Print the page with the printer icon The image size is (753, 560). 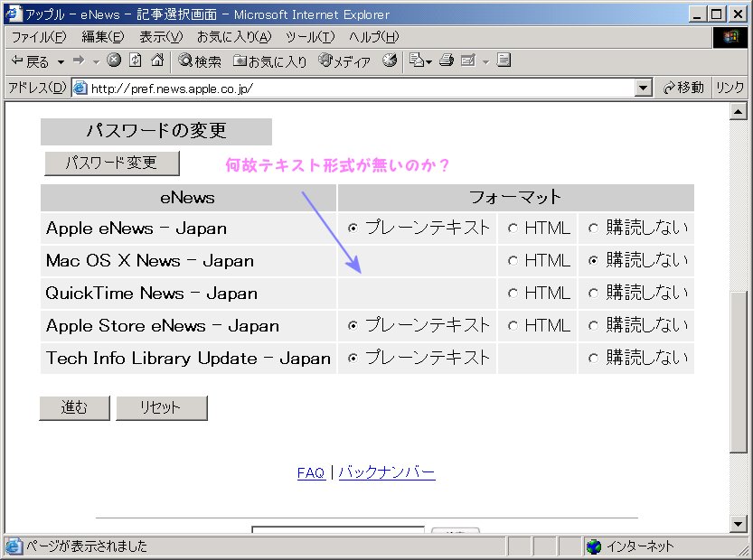pyautogui.click(x=447, y=60)
